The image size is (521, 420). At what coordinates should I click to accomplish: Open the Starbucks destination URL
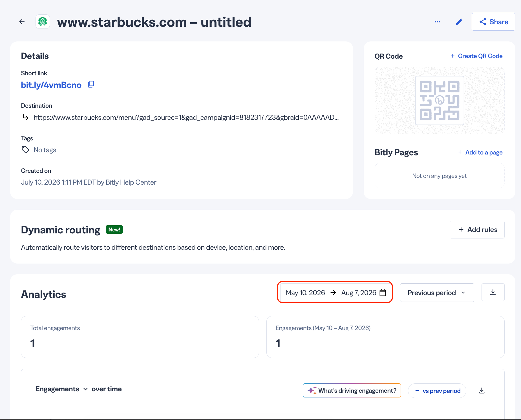[x=186, y=117]
